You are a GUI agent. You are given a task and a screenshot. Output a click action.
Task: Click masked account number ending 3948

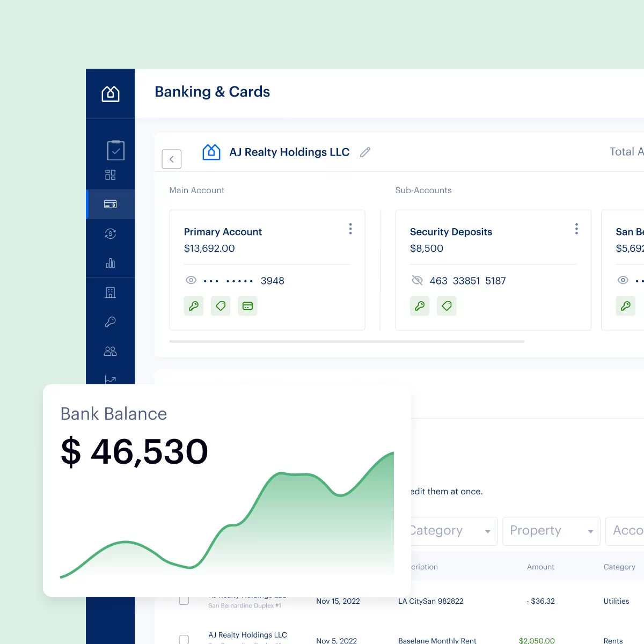244,281
